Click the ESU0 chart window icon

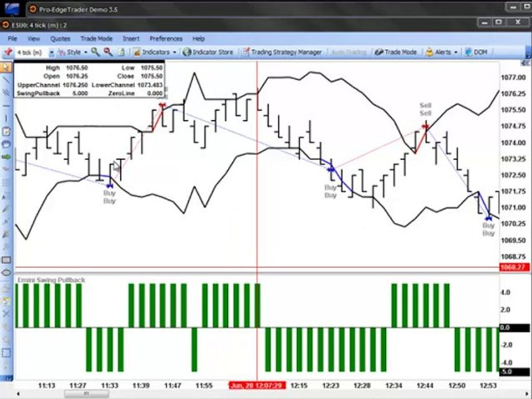5,25
